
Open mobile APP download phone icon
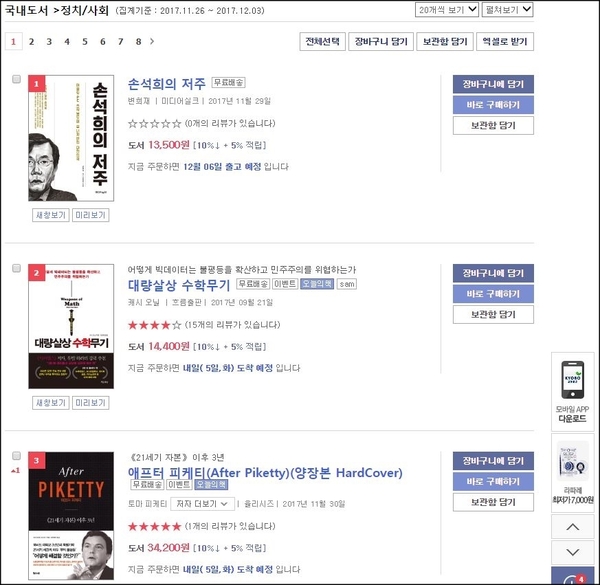[x=572, y=380]
